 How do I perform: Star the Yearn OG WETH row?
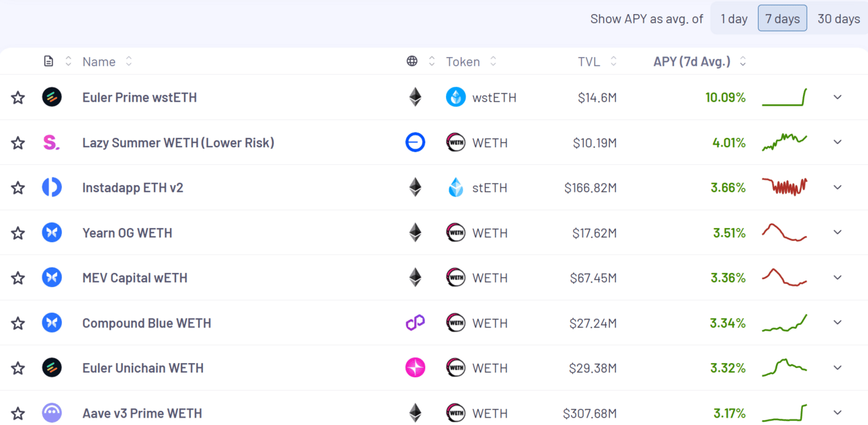[x=18, y=233]
